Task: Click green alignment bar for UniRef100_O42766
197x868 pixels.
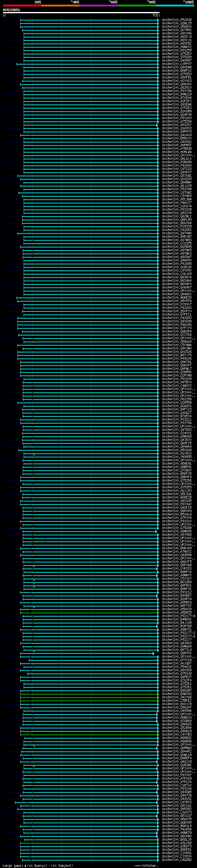Action: click(x=90, y=697)
